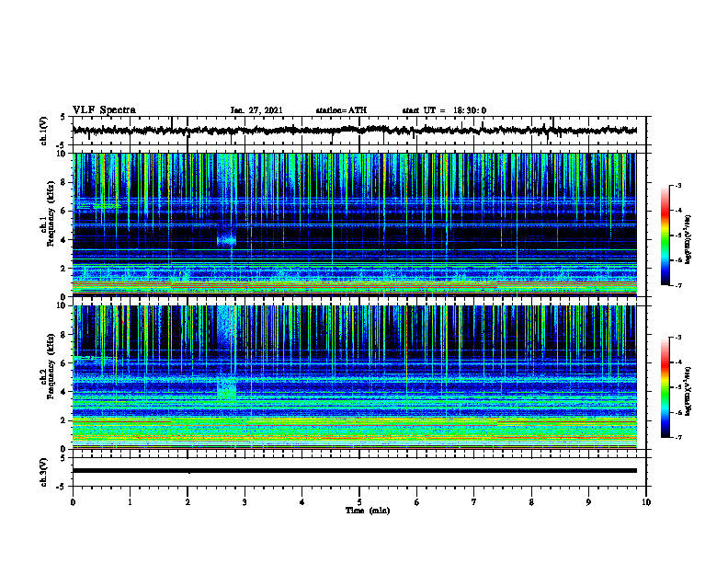Select the date "Jan. 27, 2021"
This screenshot has height=563, width=728.
pyautogui.click(x=256, y=110)
